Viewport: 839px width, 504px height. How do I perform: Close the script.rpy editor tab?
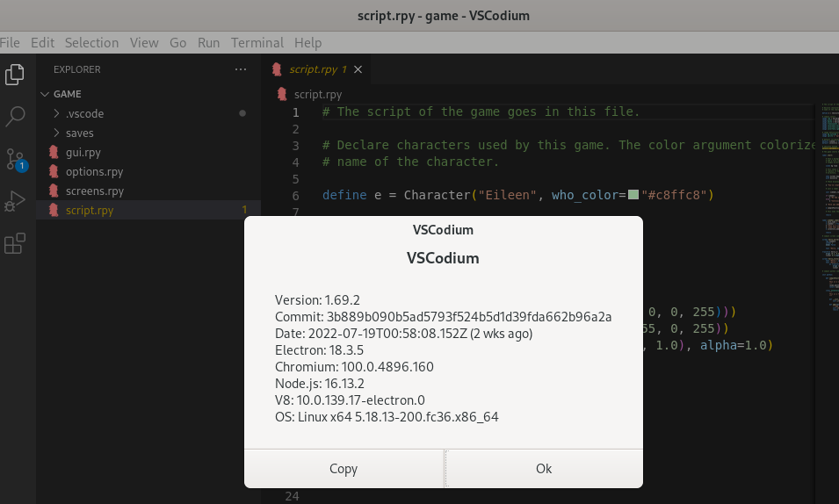click(358, 69)
